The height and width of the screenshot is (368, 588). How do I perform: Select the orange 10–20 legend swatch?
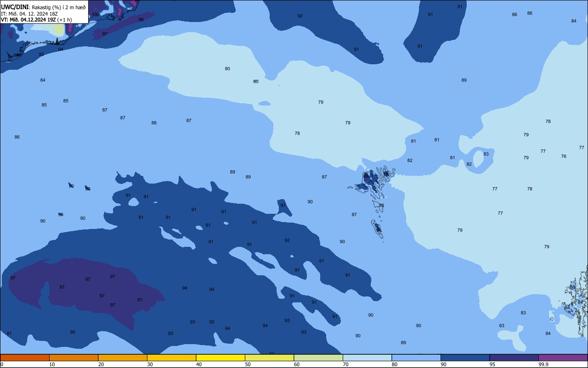73,357
